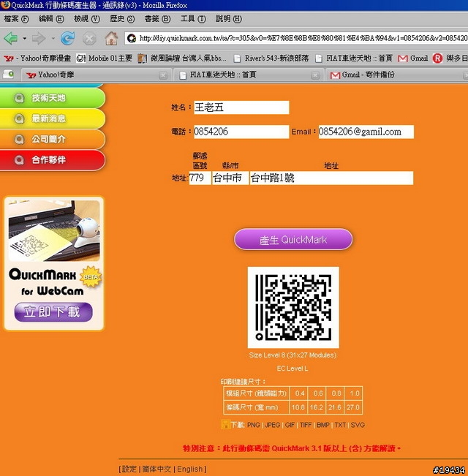Click the 電話 phone field
This screenshot has height=476, width=468.
point(241,132)
